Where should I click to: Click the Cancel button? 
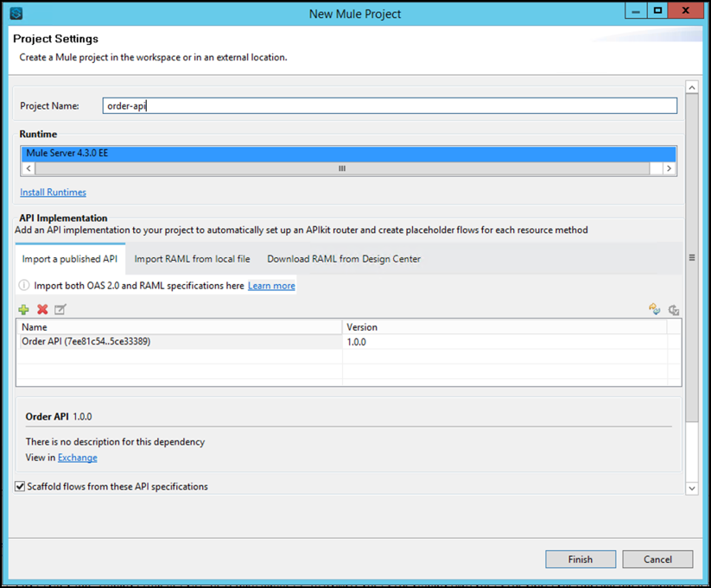click(x=657, y=560)
